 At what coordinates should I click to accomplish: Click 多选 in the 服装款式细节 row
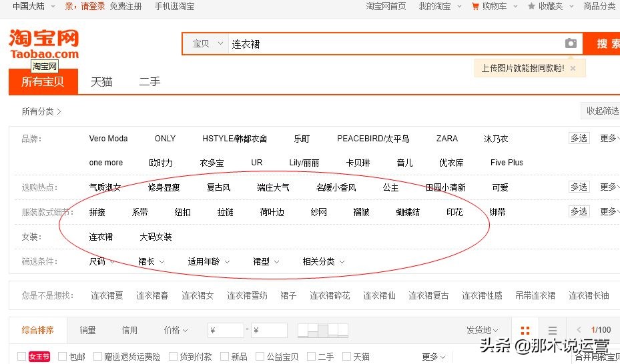pyautogui.click(x=579, y=211)
